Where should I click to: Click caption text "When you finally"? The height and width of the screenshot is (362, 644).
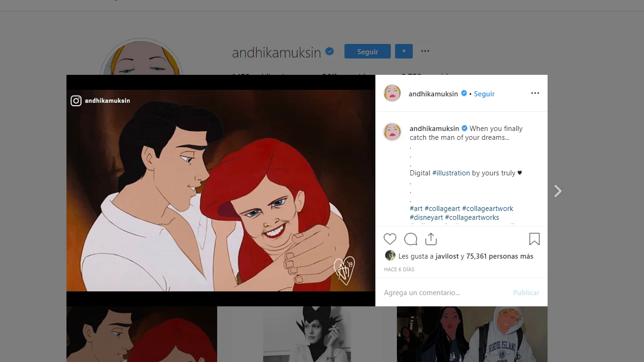point(496,129)
